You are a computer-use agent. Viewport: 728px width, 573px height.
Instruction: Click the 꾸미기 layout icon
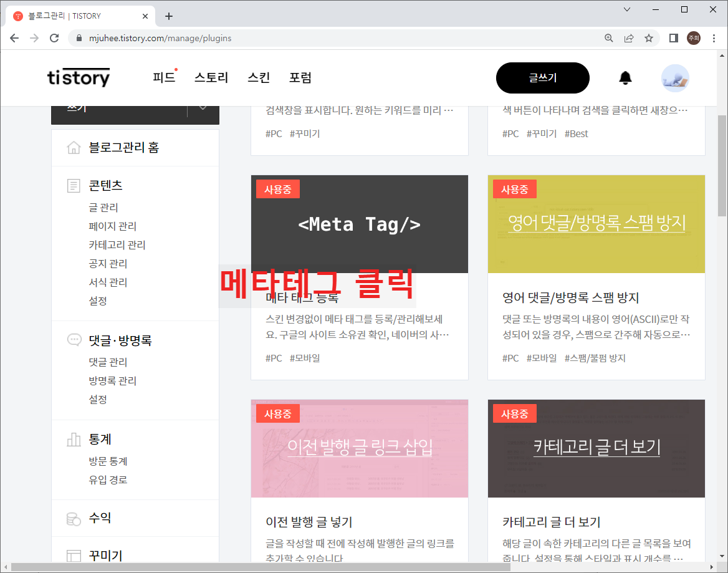coord(74,556)
